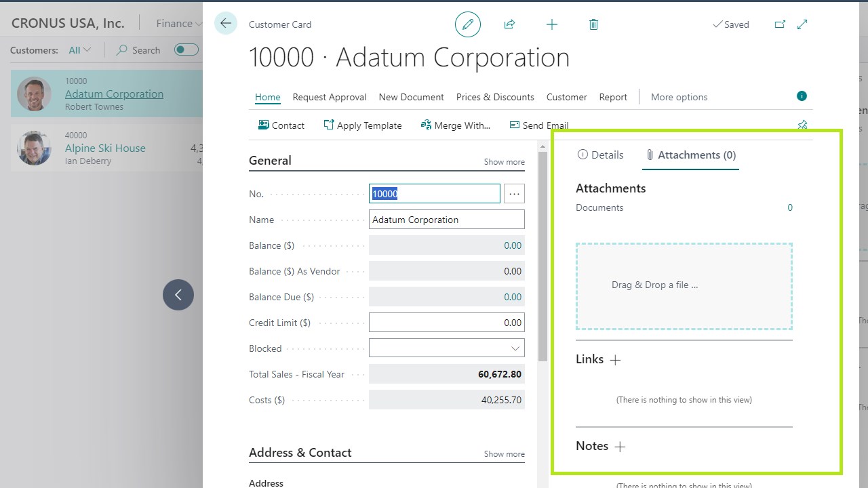This screenshot has height=488, width=868.
Task: Delete the customer with trash icon
Action: pos(593,24)
